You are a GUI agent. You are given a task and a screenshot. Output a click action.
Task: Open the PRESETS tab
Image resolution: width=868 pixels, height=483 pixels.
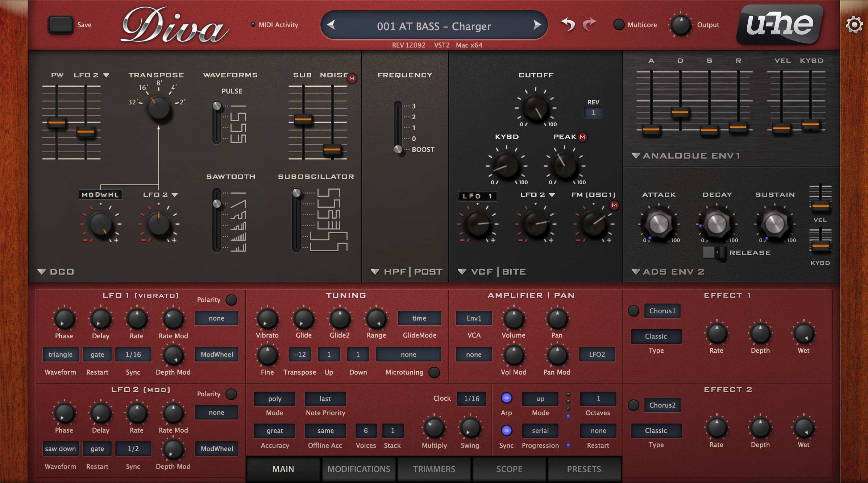point(583,469)
